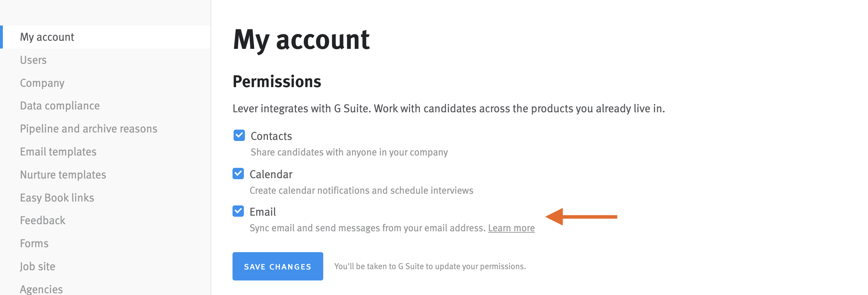Open the Feedback settings section
Viewport: 868px width, 295px height.
[x=43, y=220]
